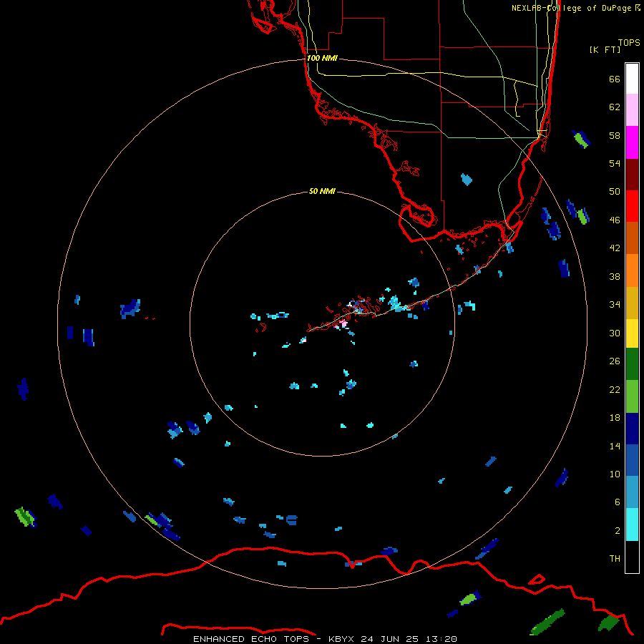Click the 18 value on the legend scale
The height and width of the screenshot is (644, 644).
pyautogui.click(x=615, y=418)
